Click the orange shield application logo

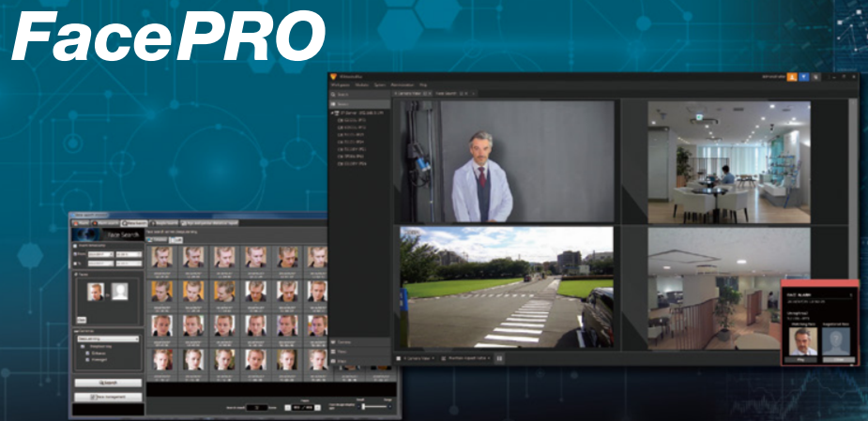pyautogui.click(x=333, y=76)
